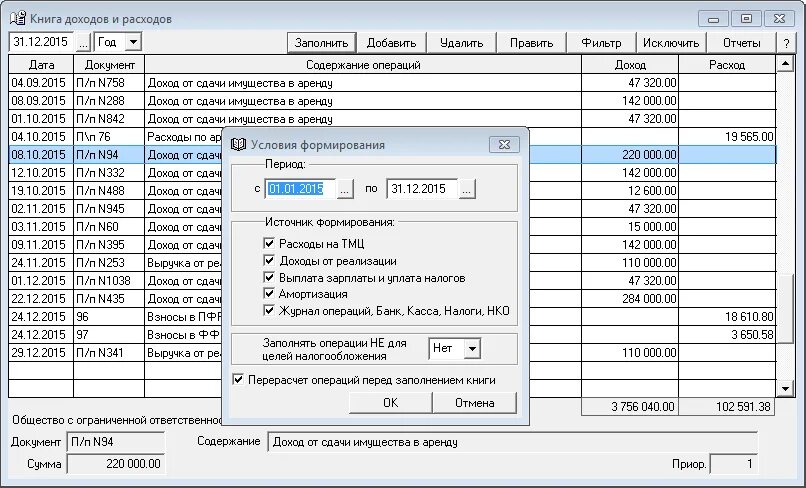This screenshot has width=806, height=488.
Task: Click the Документ field showing П/п N94
Action: (116, 442)
